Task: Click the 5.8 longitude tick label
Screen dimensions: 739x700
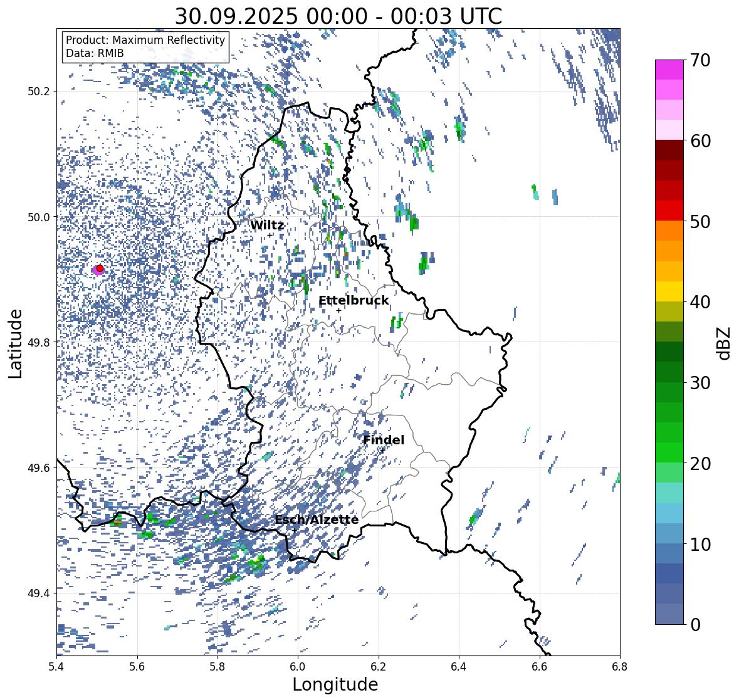Action: tap(218, 667)
